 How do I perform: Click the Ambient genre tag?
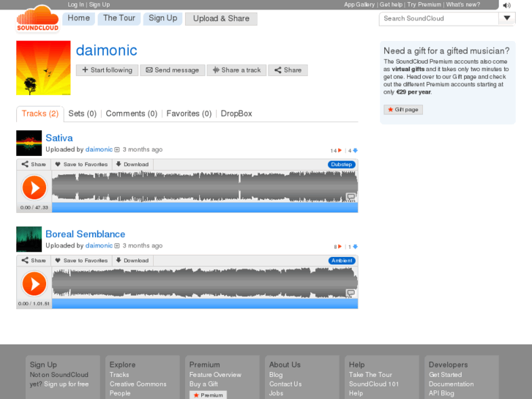[x=342, y=261]
